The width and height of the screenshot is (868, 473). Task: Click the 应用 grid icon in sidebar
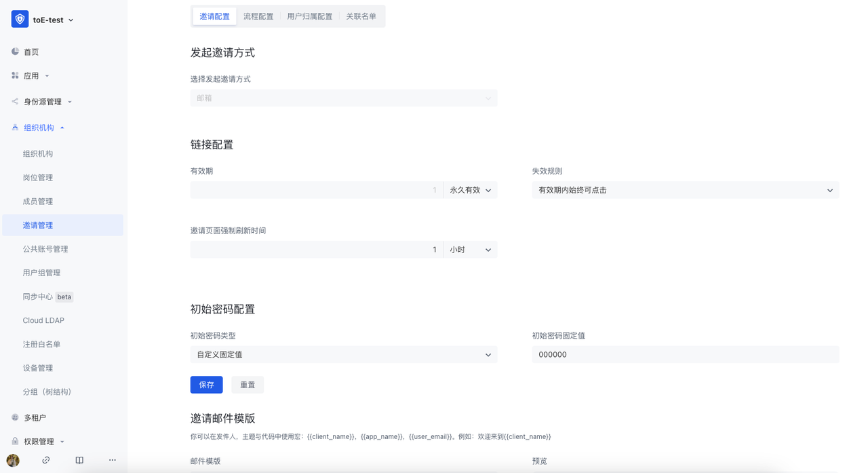pyautogui.click(x=14, y=75)
